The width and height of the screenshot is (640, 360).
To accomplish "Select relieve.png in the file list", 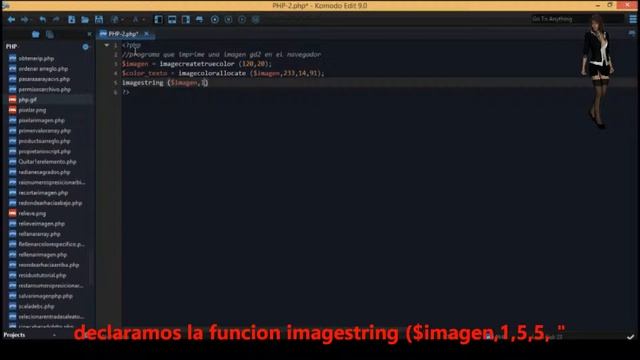I will [32, 213].
